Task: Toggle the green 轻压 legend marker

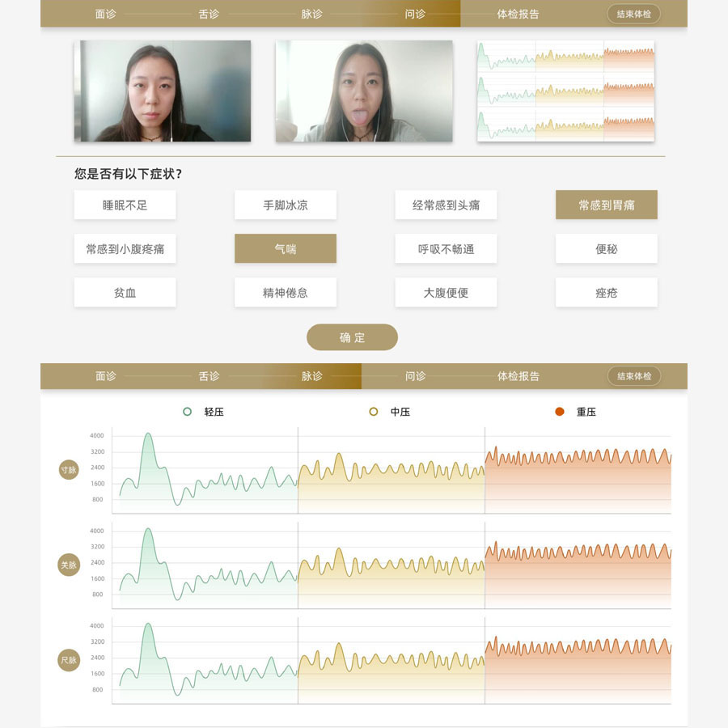Action: (x=187, y=412)
